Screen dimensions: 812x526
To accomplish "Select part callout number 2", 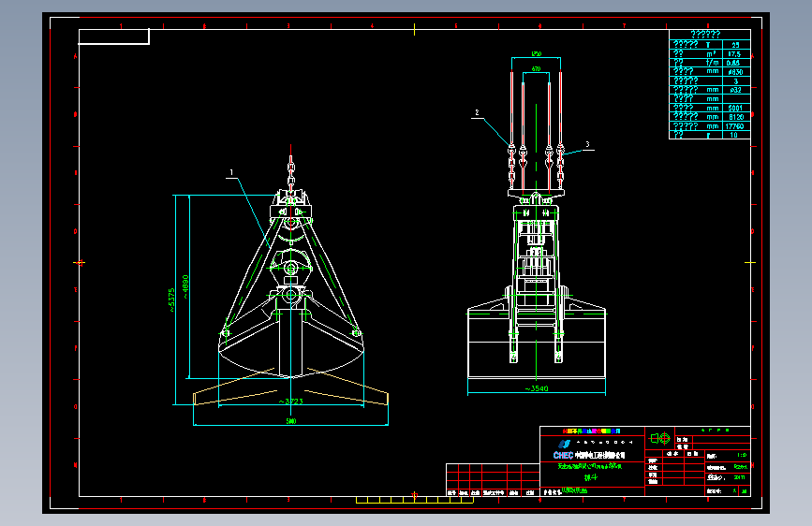I will [477, 112].
